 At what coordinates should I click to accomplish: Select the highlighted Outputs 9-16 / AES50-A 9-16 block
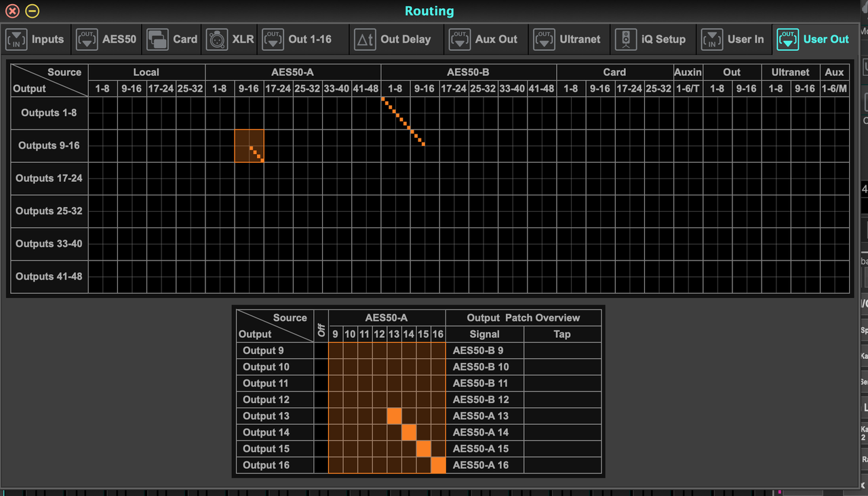pyautogui.click(x=249, y=146)
